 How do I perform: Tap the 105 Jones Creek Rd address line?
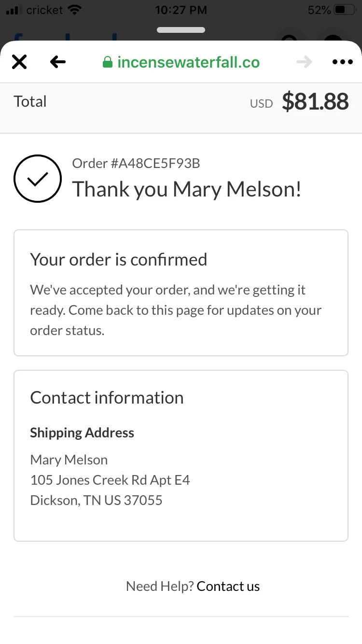point(110,480)
